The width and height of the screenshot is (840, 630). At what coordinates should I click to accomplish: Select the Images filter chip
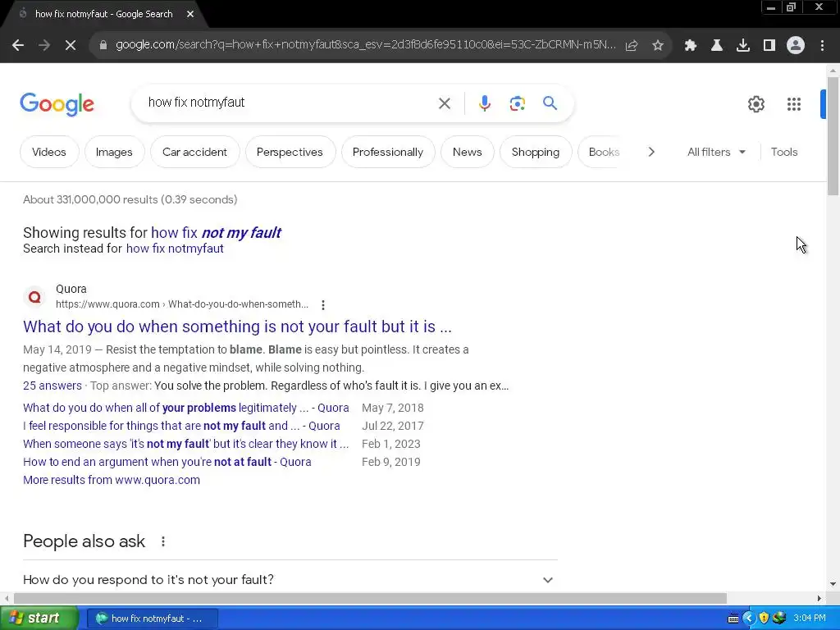pos(114,152)
